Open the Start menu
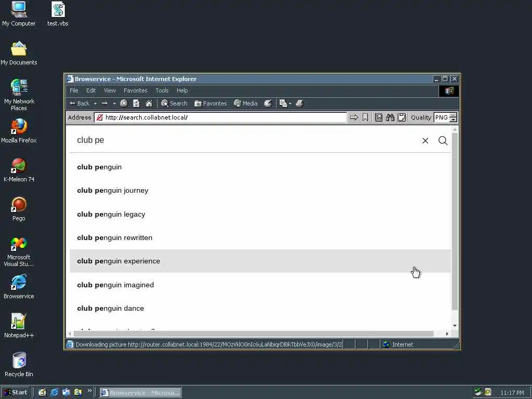The height and width of the screenshot is (399, 532). tap(15, 393)
